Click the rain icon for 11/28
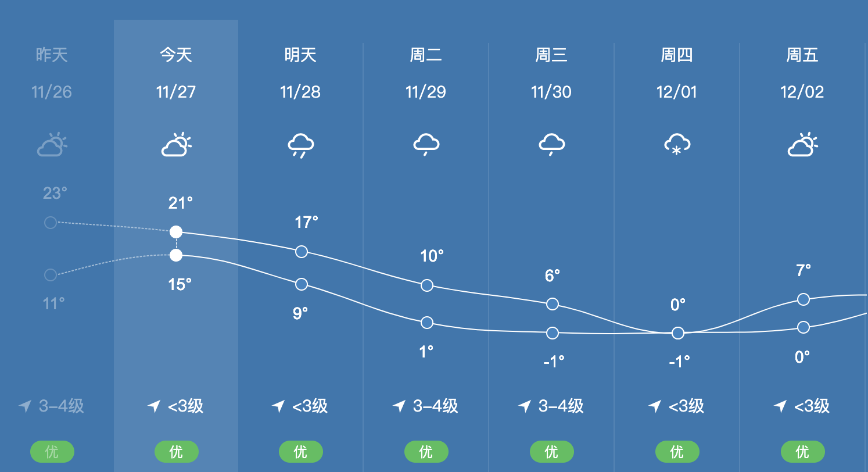Viewport: 868px width, 472px height. pos(301,145)
